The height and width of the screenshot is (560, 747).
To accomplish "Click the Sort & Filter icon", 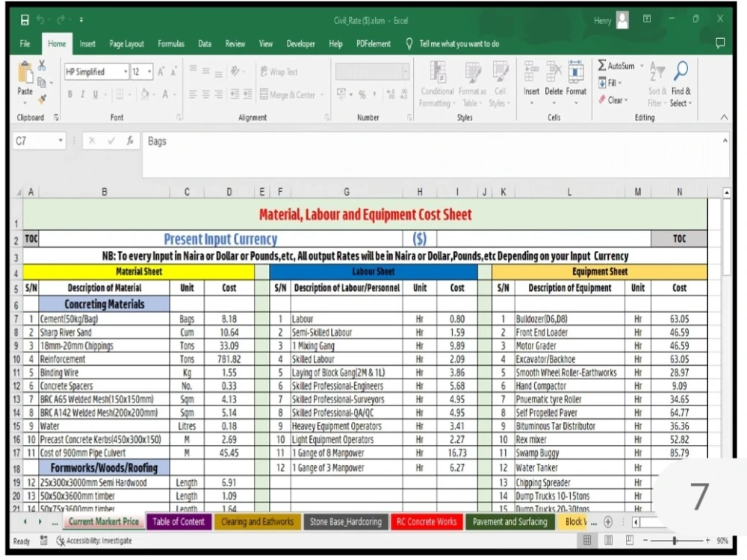I will 657,72.
